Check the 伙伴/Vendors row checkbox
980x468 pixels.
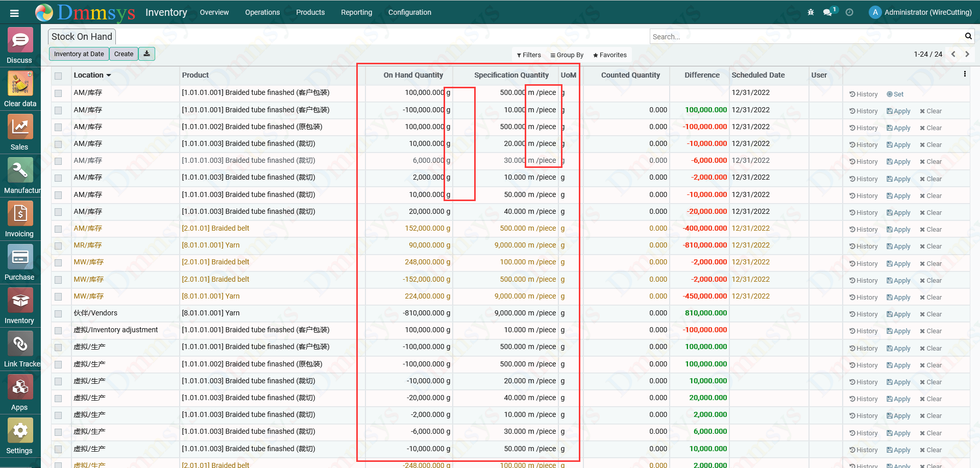(x=58, y=314)
